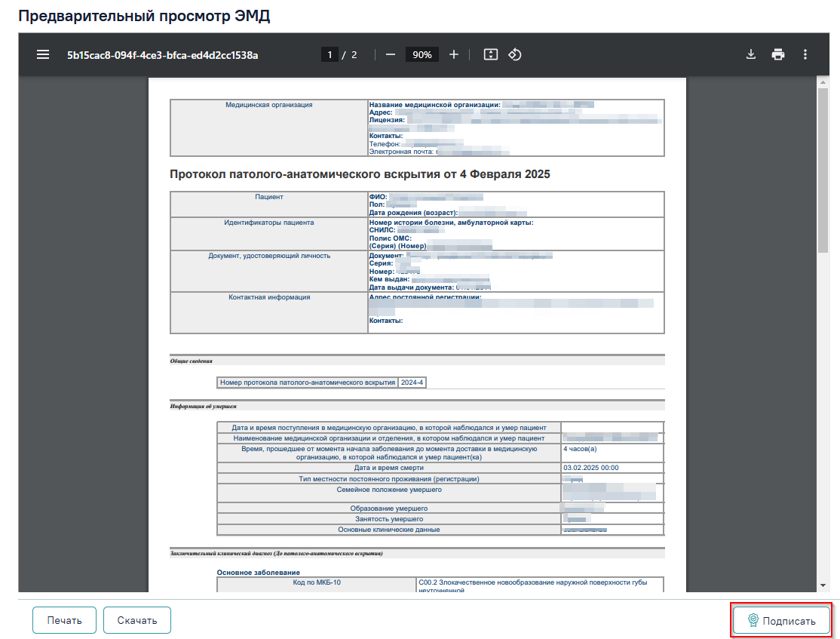The image size is (840, 639).
Task: Click the protocol title heading text
Action: point(360,174)
